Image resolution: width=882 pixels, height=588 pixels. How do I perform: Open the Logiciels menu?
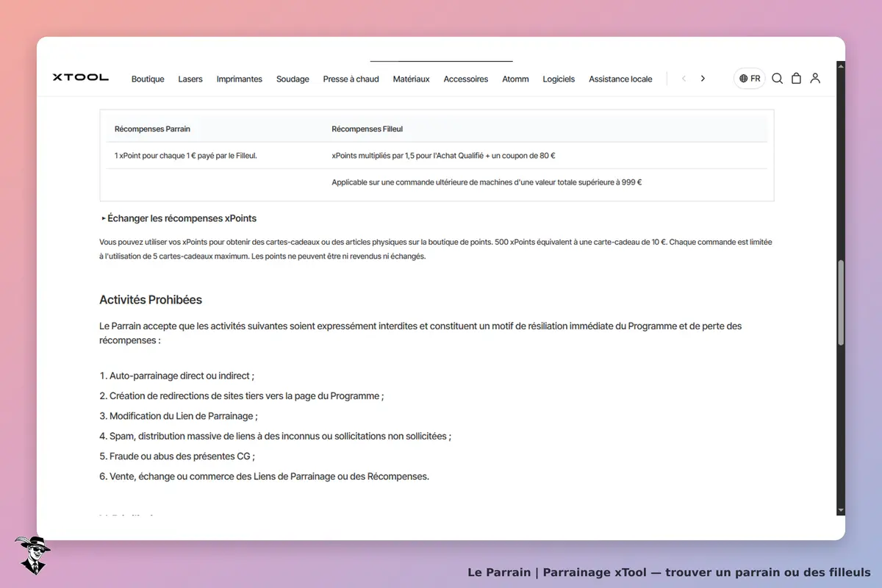(559, 79)
